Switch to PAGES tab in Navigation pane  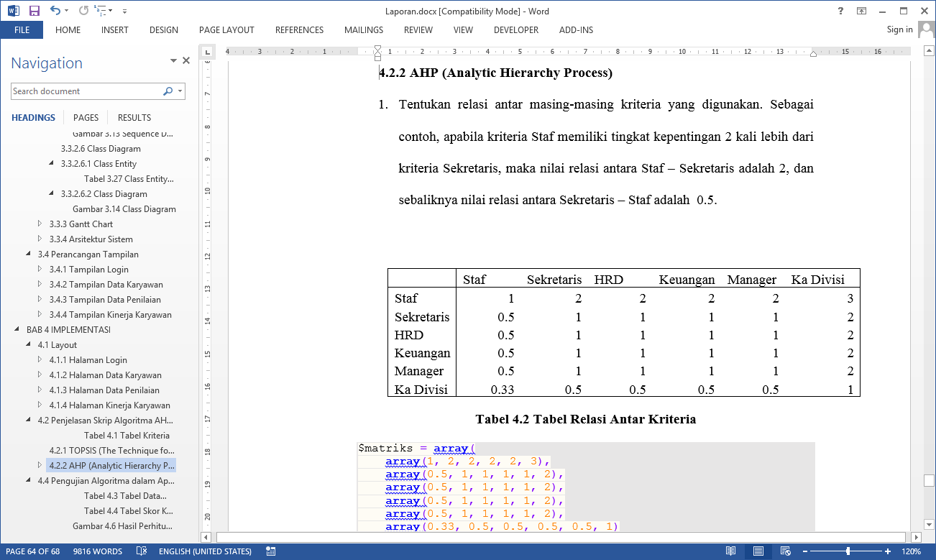coord(86,118)
